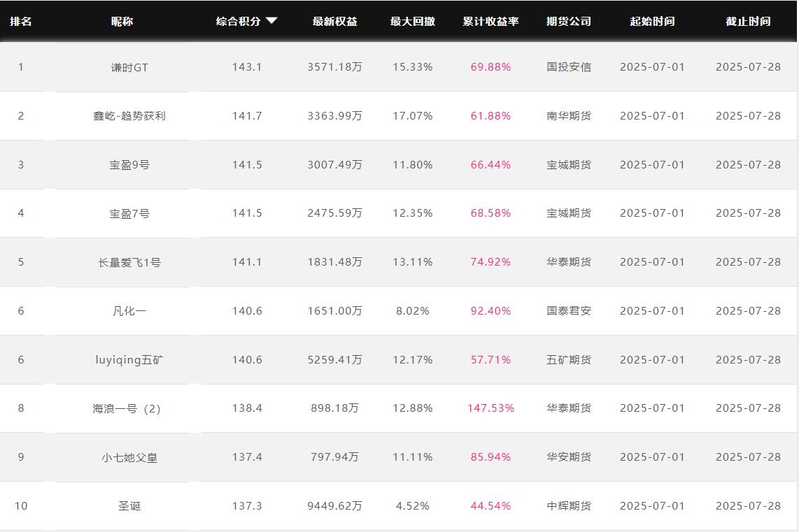Click the 累计收益率 column header
This screenshot has height=532, width=799.
click(490, 22)
